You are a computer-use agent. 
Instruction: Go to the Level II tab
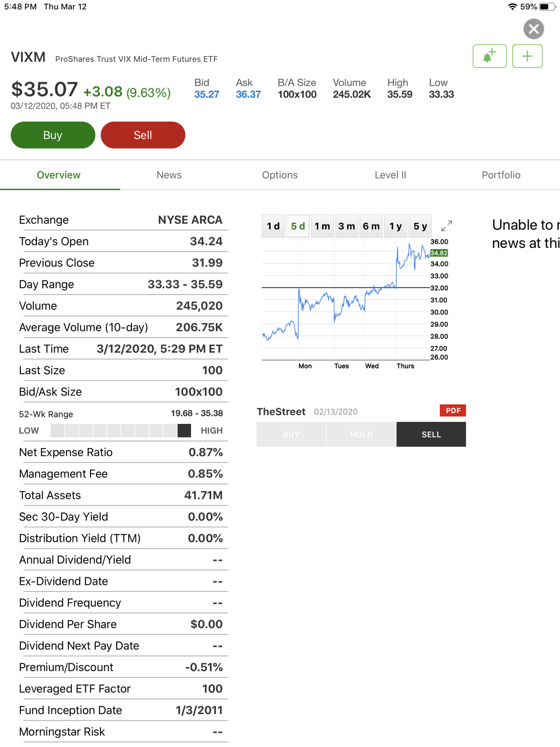pos(390,175)
